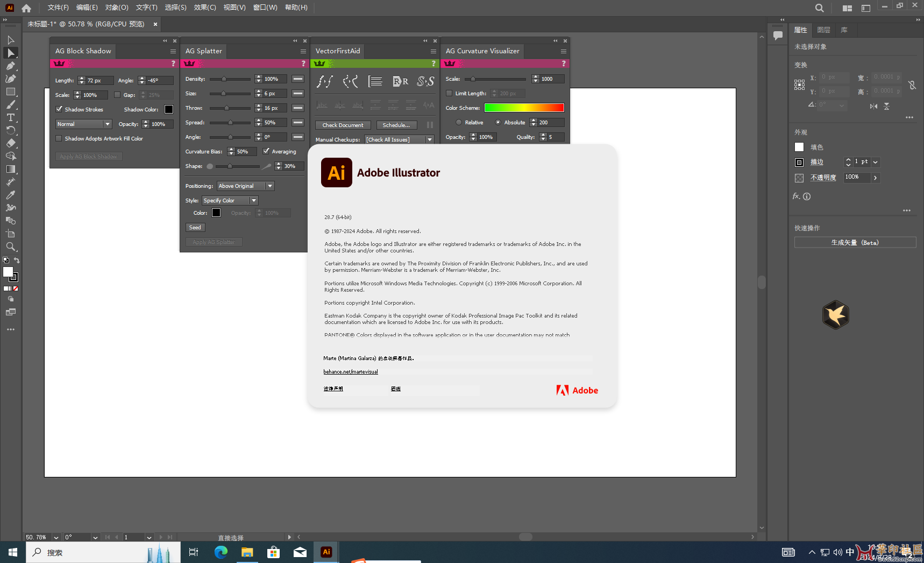Click VectorFirstAid R tag text icon
This screenshot has height=563, width=924.
(400, 81)
